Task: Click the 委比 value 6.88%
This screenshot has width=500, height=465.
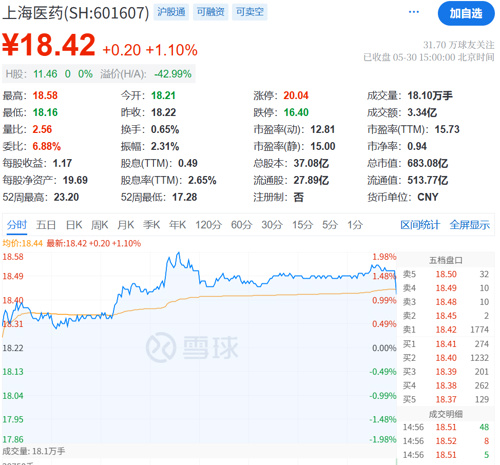Action: tap(47, 146)
